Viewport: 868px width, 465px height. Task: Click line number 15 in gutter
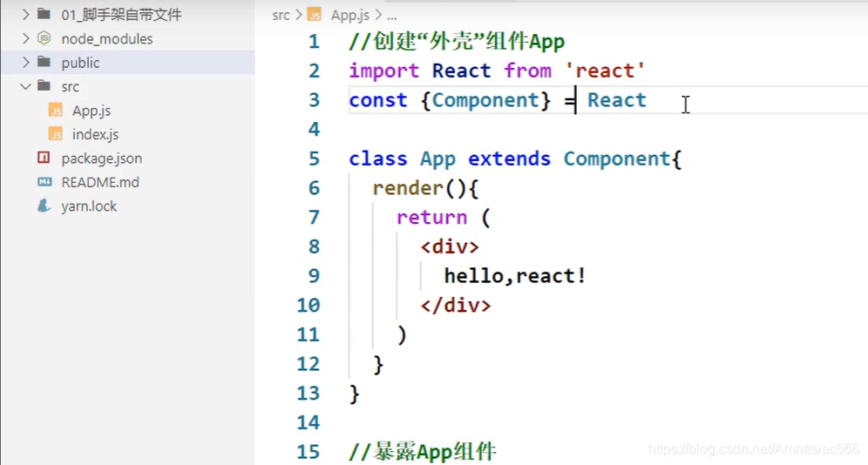pyautogui.click(x=309, y=452)
